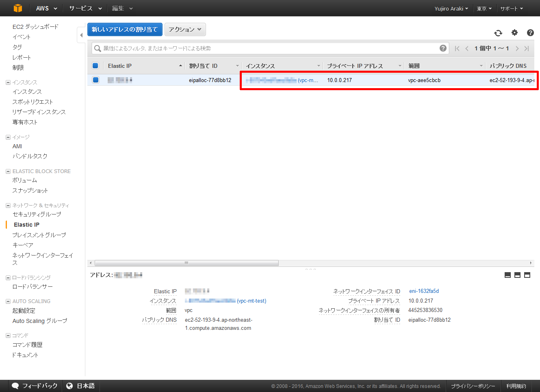
Task: Open network interface eni-1632fa5d link
Action: tap(424, 291)
